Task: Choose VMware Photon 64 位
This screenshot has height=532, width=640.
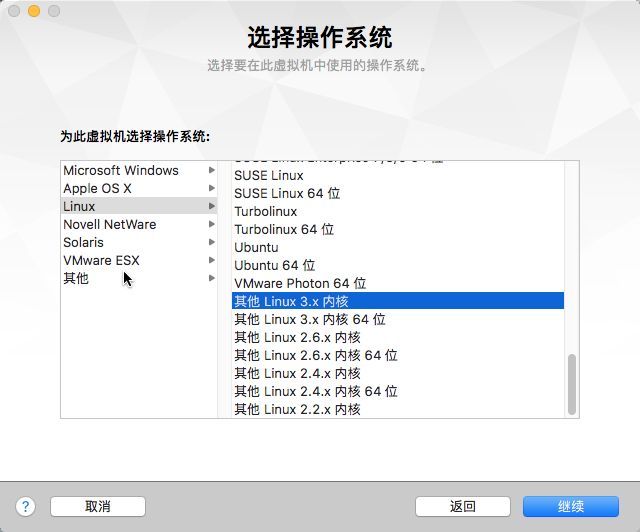Action: 398,283
